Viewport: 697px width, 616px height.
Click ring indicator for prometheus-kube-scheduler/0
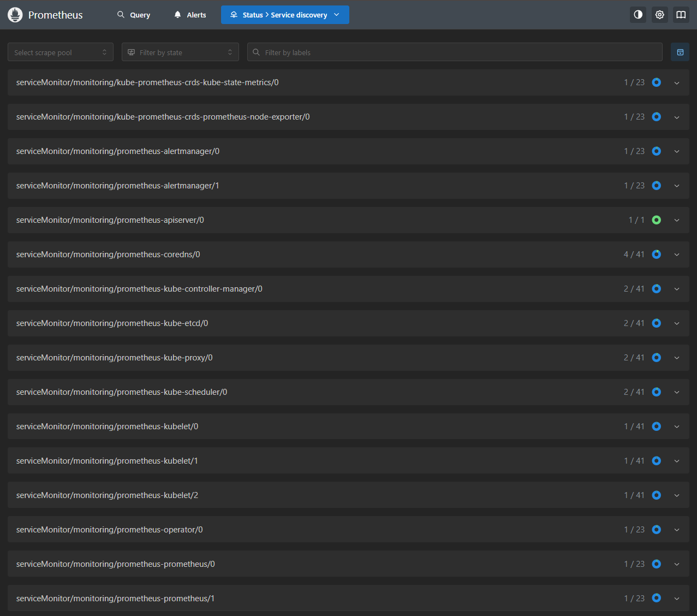point(657,392)
